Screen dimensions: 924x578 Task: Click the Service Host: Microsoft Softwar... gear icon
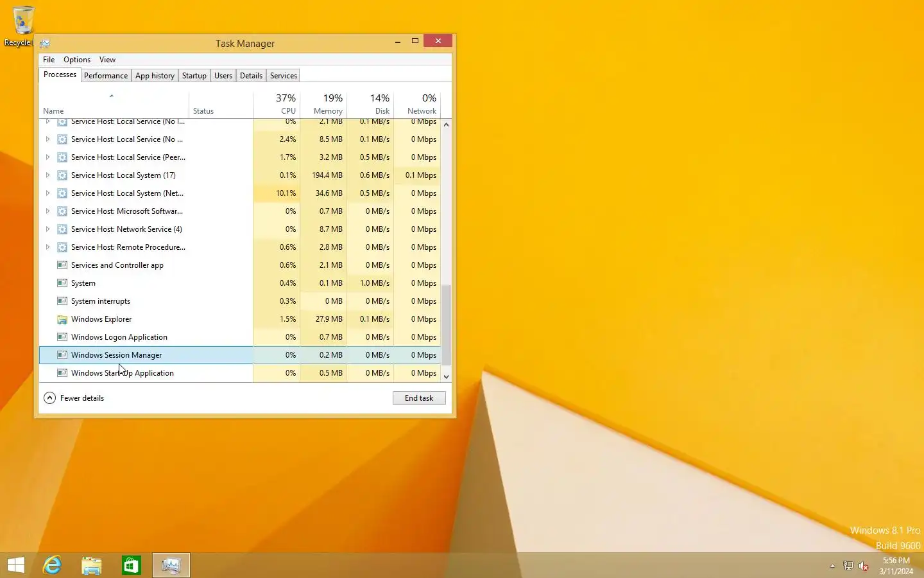point(62,211)
